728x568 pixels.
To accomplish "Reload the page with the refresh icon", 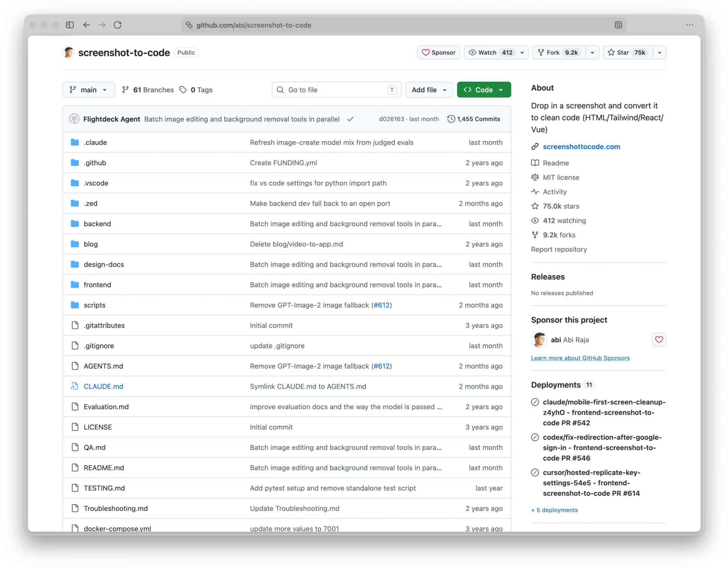I will pyautogui.click(x=118, y=25).
